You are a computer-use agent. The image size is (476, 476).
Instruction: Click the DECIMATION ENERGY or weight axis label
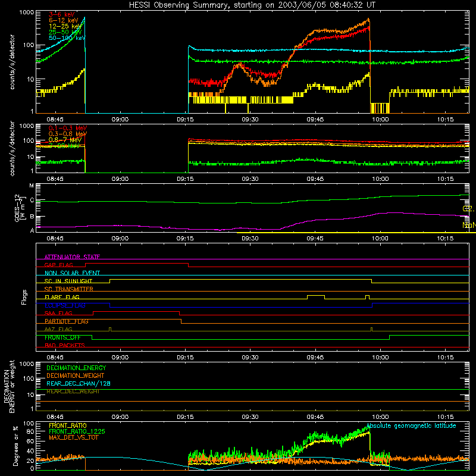[9, 386]
